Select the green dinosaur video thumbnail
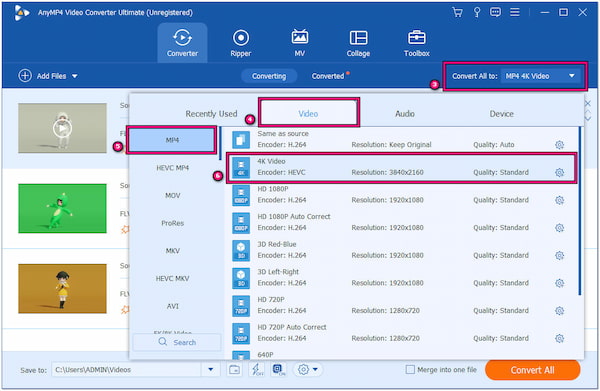The image size is (600, 391). tap(62, 209)
